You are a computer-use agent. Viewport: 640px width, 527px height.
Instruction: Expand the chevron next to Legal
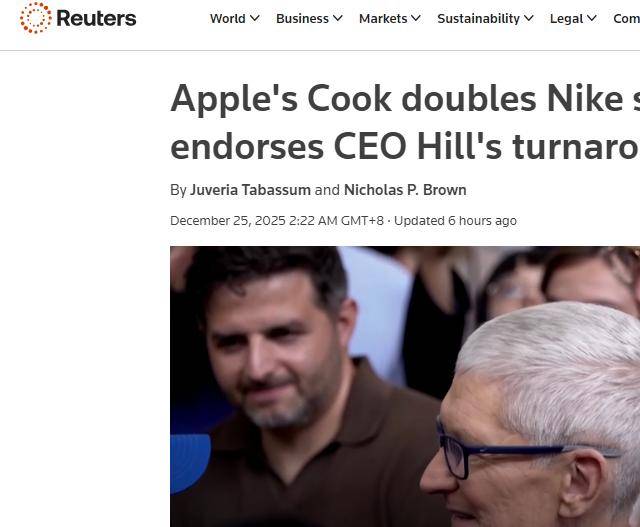[592, 18]
